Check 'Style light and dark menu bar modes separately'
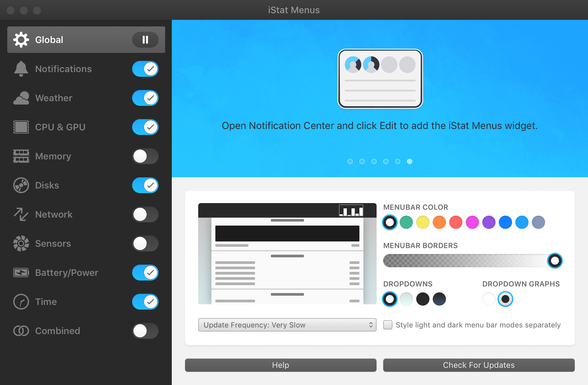Image resolution: width=588 pixels, height=385 pixels. [x=388, y=325]
